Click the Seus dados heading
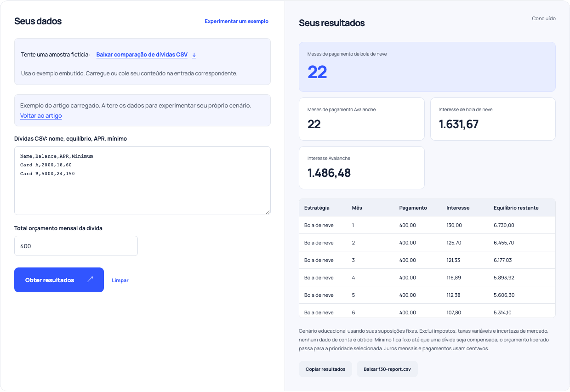The image size is (570, 392). (x=38, y=21)
